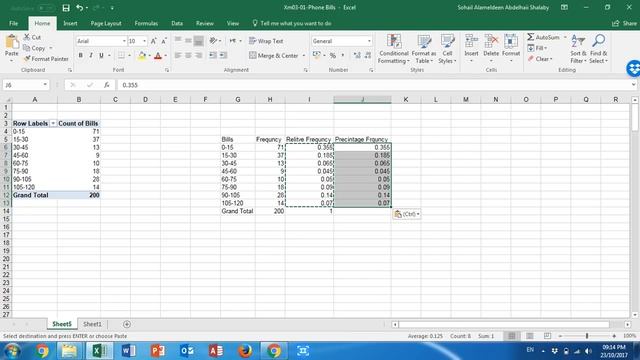Open Firefox from the Windows taskbar

click(x=245, y=351)
